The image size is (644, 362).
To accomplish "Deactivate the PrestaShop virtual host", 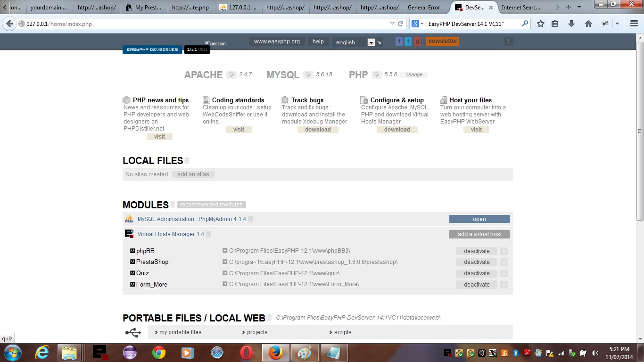I will 477,262.
